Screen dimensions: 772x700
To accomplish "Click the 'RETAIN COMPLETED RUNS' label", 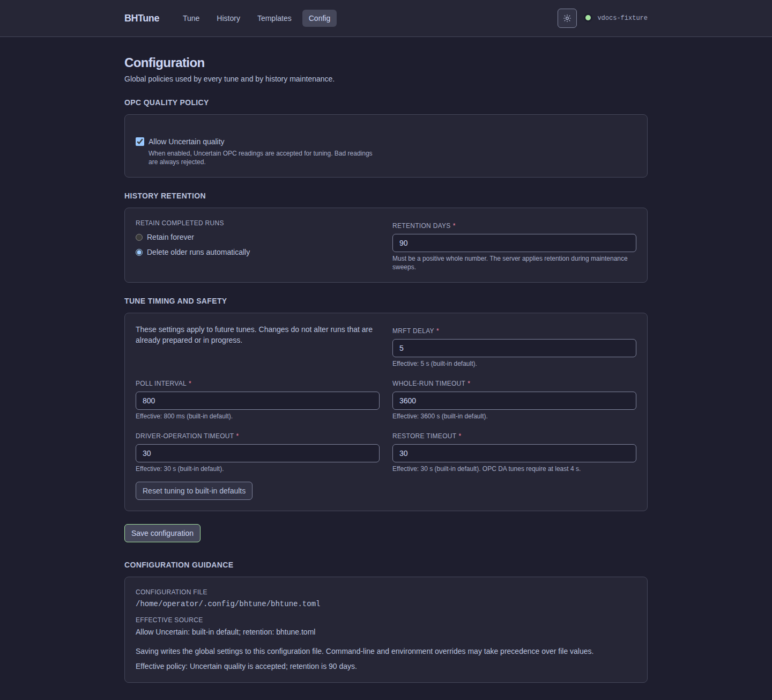I will point(180,223).
